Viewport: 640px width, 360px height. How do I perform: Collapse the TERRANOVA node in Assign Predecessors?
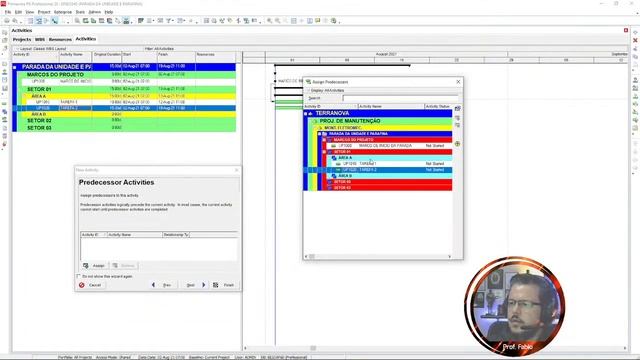(x=305, y=113)
